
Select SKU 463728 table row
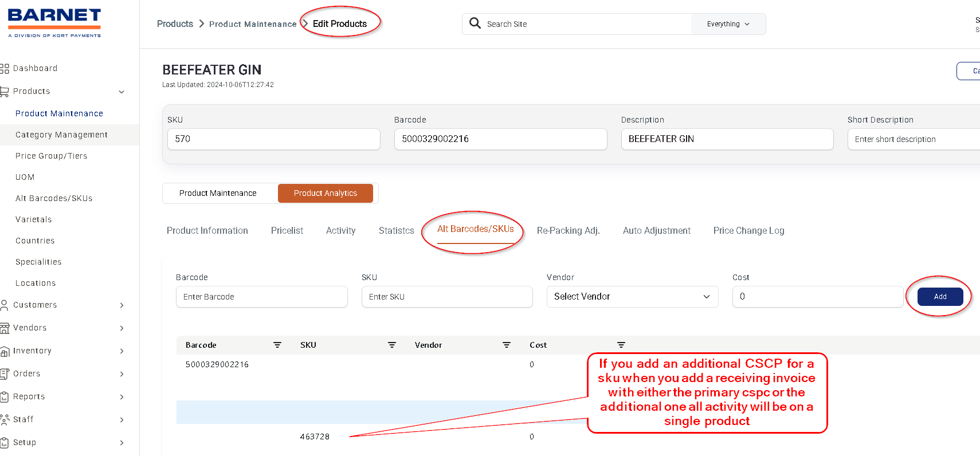coord(578,437)
